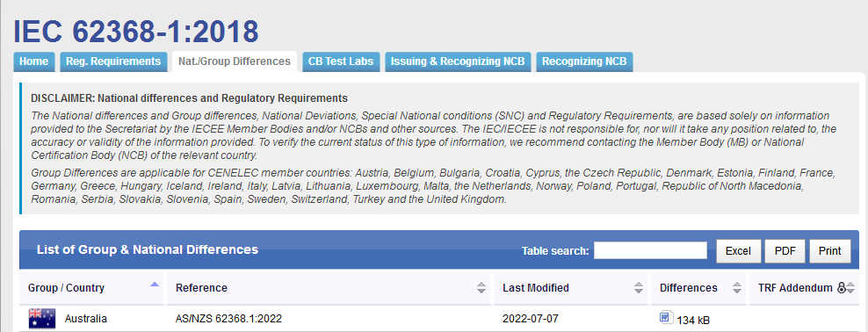Download the Australia differences Word document icon

point(665,317)
